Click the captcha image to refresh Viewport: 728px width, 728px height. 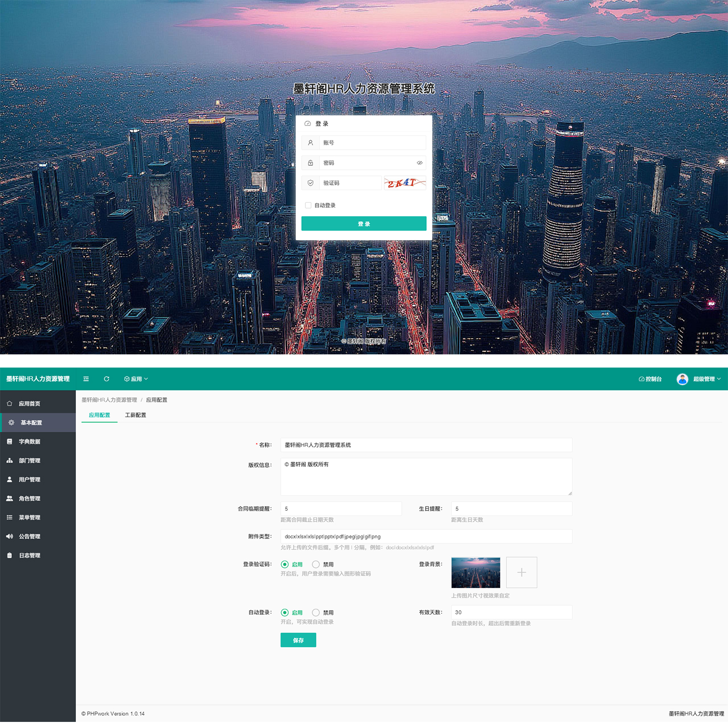pyautogui.click(x=404, y=183)
